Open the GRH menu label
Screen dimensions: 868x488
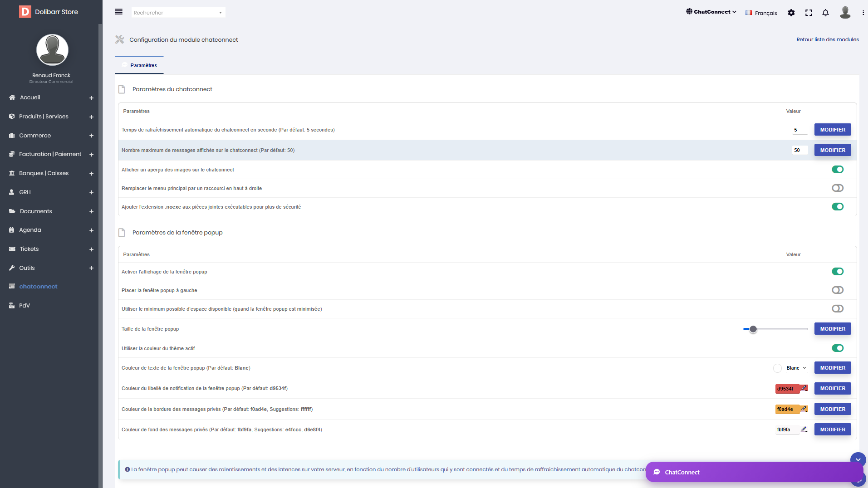click(25, 192)
